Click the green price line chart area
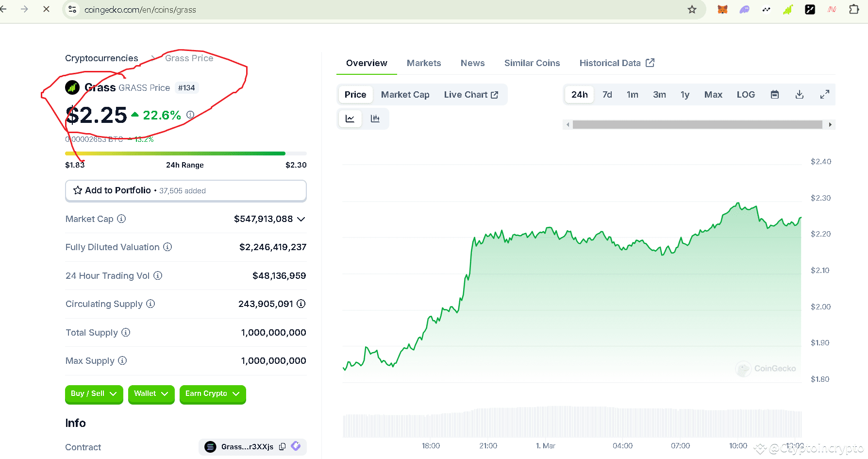The height and width of the screenshot is (459, 868). (x=572, y=291)
